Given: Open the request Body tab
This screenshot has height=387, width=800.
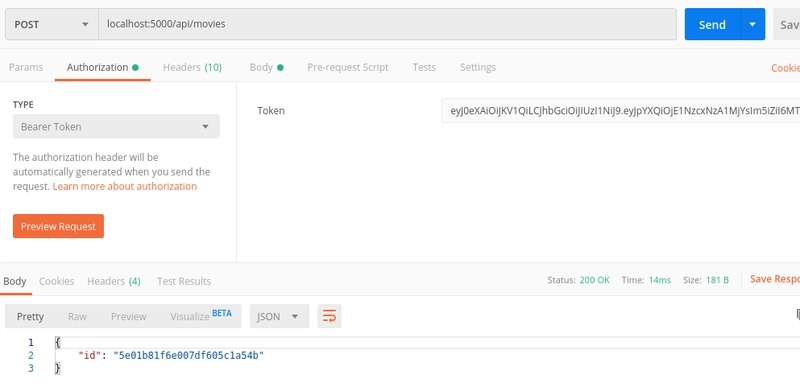Looking at the screenshot, I should pos(266,67).
